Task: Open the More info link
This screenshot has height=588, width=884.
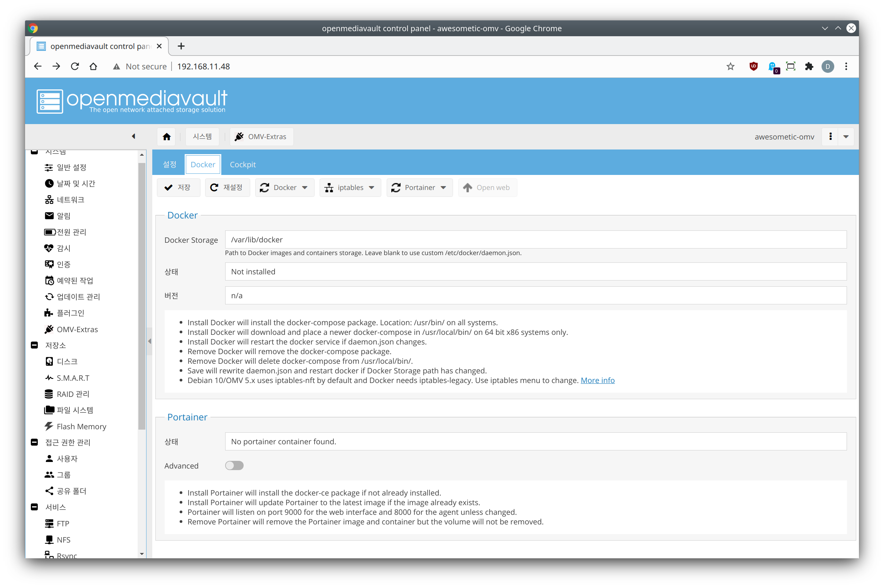Action: [598, 380]
